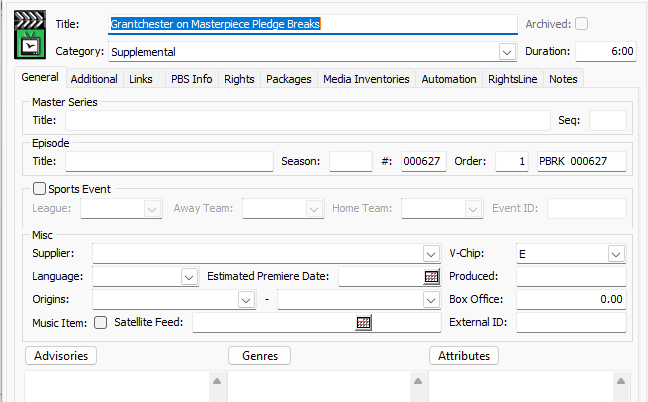The height and width of the screenshot is (402, 648).
Task: Open the Home Team dropdown
Action: (473, 209)
